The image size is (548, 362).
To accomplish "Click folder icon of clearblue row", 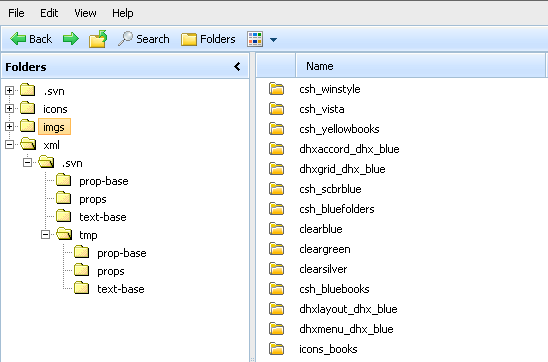I will pos(276,229).
